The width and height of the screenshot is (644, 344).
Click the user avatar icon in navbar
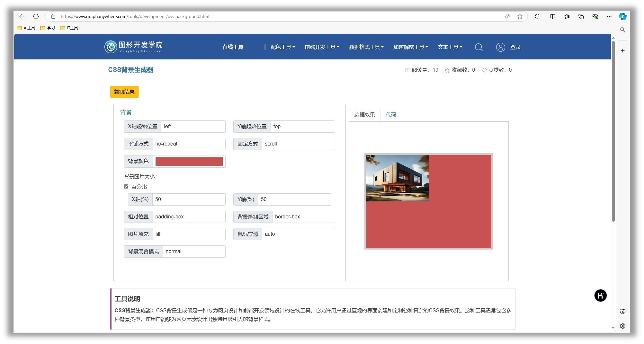[x=500, y=47]
